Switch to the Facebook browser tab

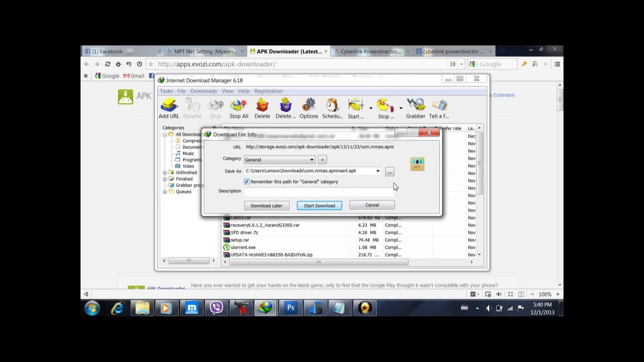(x=122, y=51)
